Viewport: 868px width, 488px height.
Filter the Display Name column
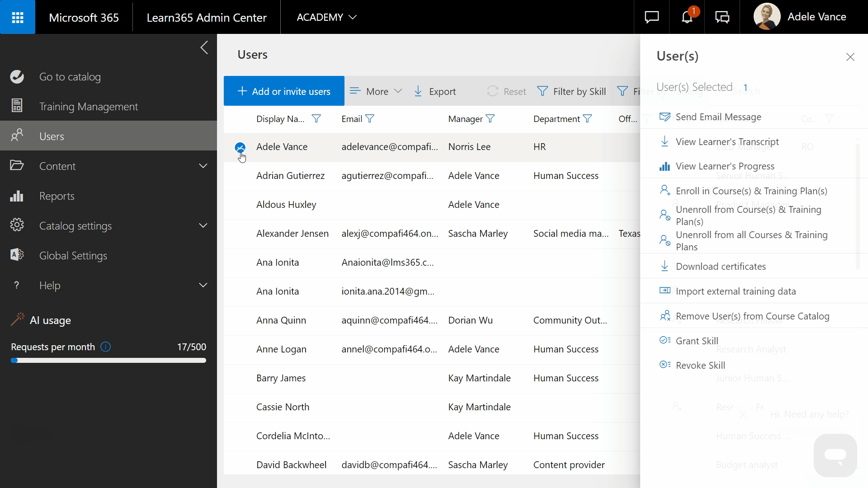point(316,119)
